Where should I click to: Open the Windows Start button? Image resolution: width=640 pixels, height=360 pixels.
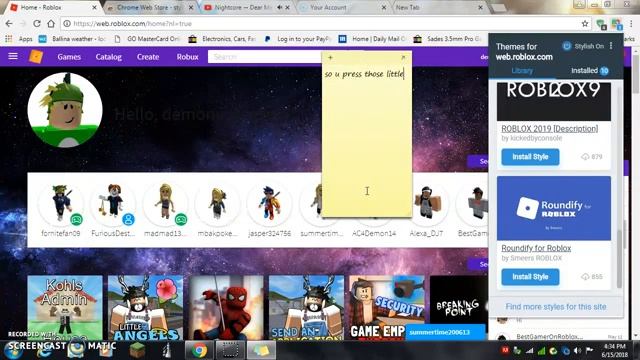(13, 351)
